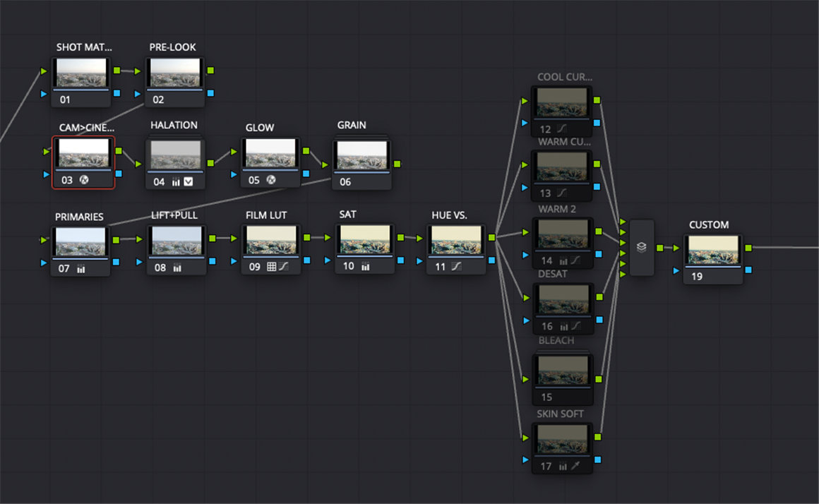Select the LIFT+PULL node 08 thumbnail
Image resolution: width=819 pixels, height=504 pixels.
[x=177, y=241]
